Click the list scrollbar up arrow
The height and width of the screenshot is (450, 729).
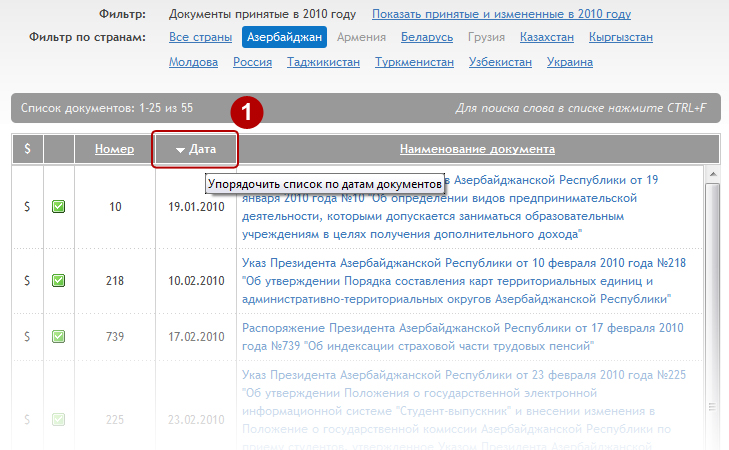point(713,174)
